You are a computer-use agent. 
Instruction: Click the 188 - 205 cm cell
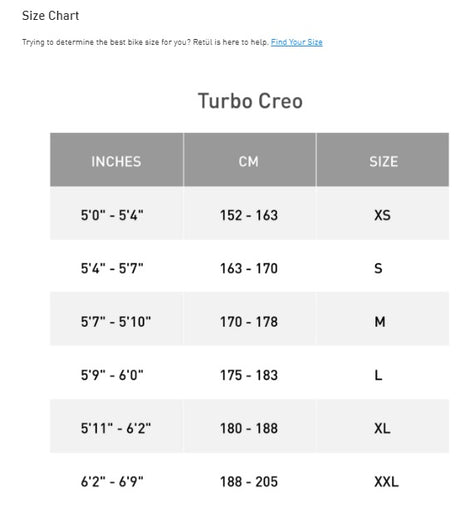click(249, 480)
